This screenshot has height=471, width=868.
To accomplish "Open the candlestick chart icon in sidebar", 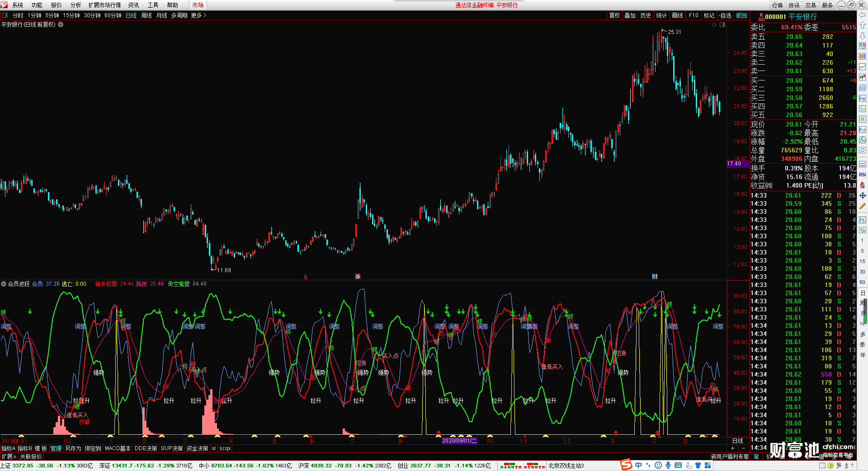I will coord(862,77).
